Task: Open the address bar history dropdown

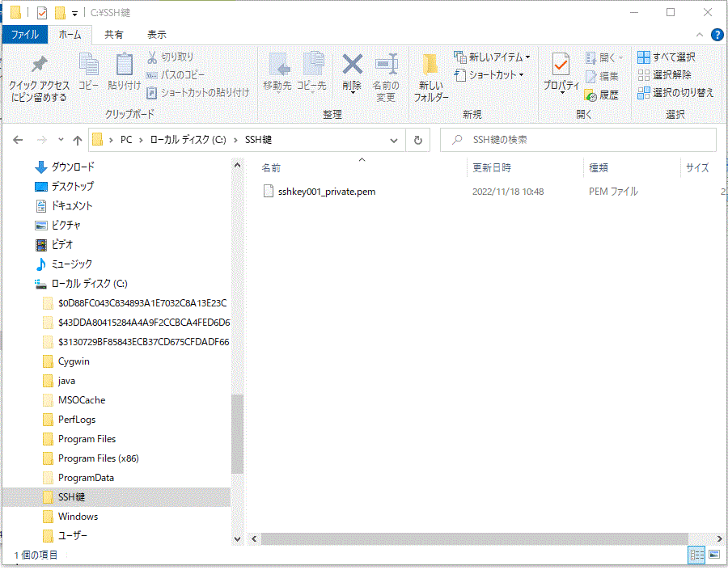Action: (394, 140)
